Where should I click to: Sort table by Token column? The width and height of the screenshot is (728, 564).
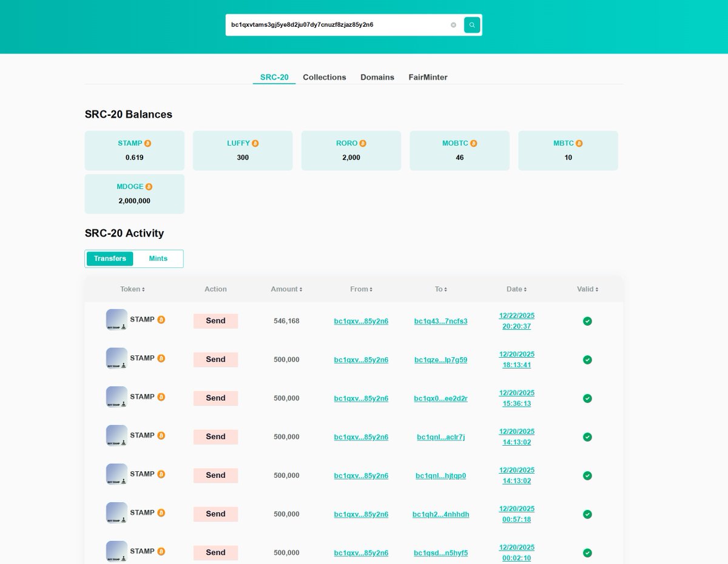132,289
